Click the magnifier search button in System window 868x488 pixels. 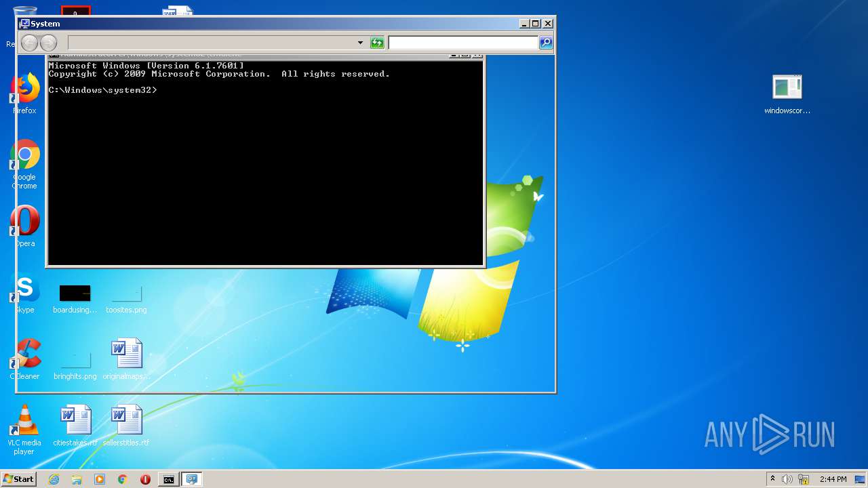[545, 43]
